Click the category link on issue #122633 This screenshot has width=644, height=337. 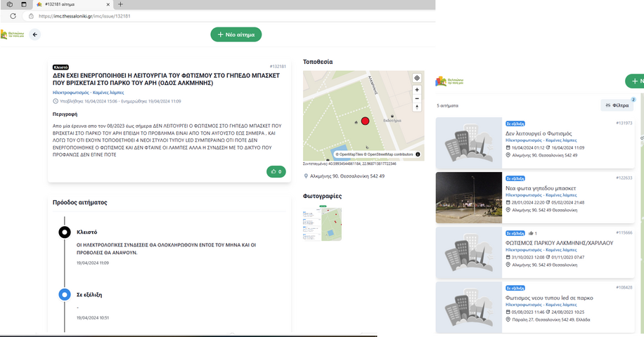coord(541,195)
